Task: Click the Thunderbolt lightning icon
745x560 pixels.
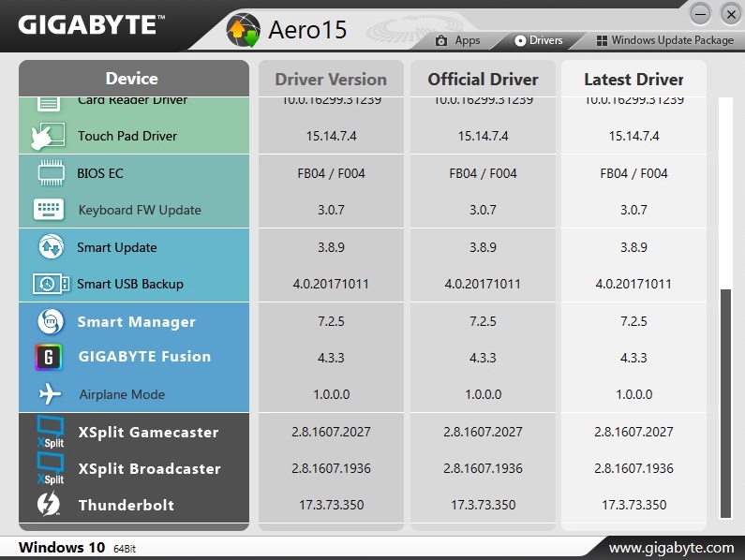Action: point(49,505)
